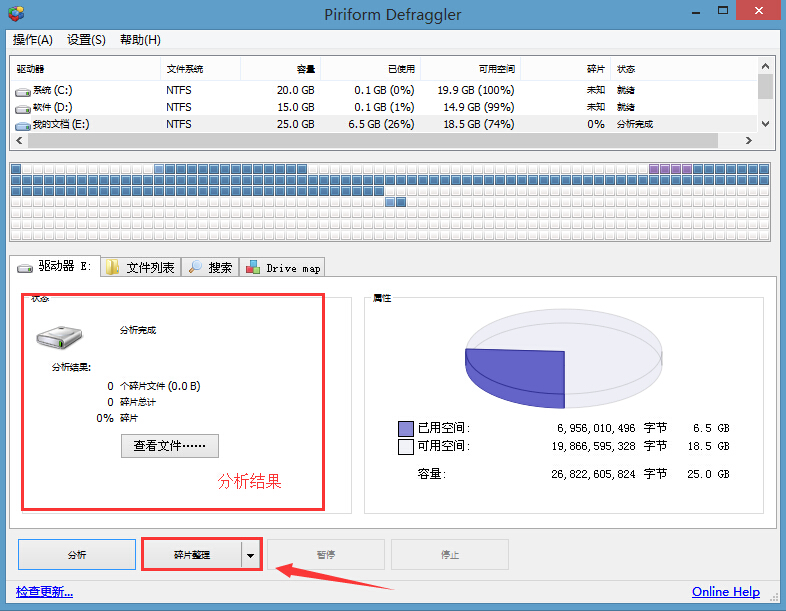Click the 碎片整理 button
The image size is (786, 611).
192,554
